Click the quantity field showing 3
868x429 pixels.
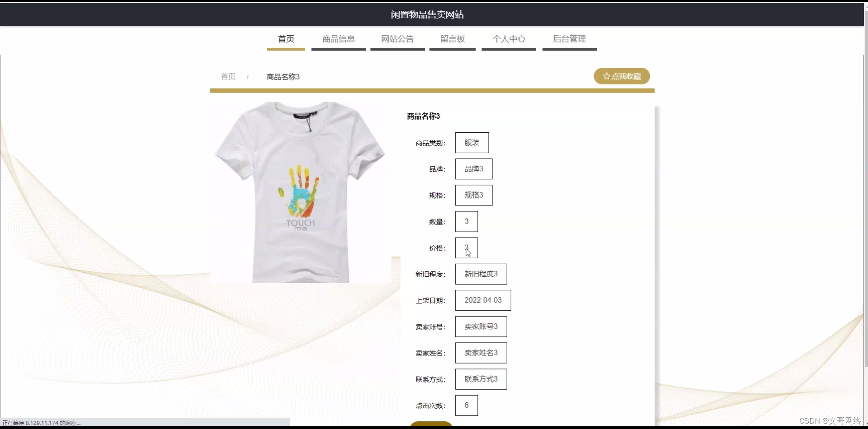[x=466, y=221]
